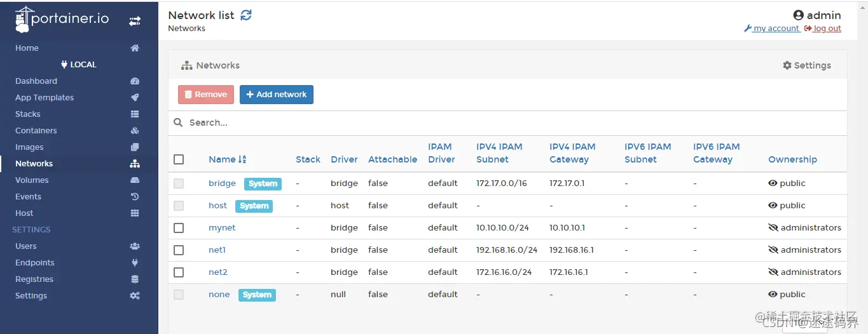Open Home in the sidebar
Screen dimensions: 868x334
[27, 48]
